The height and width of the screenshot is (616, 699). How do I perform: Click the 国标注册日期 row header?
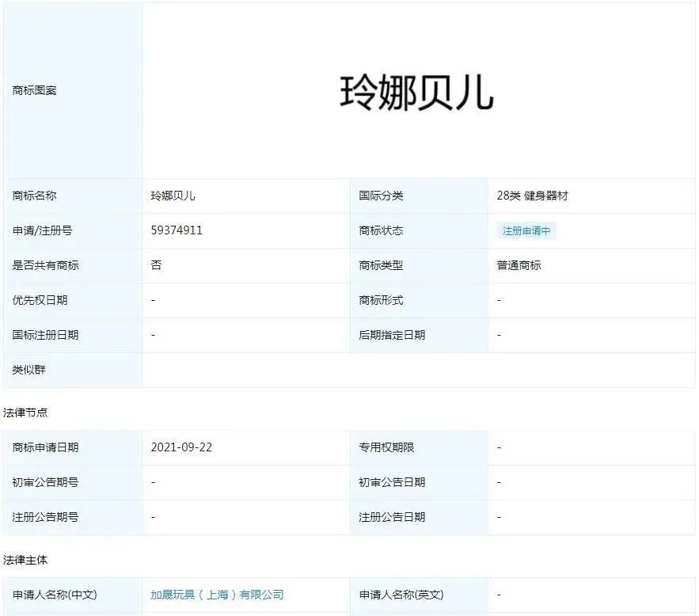(37, 336)
